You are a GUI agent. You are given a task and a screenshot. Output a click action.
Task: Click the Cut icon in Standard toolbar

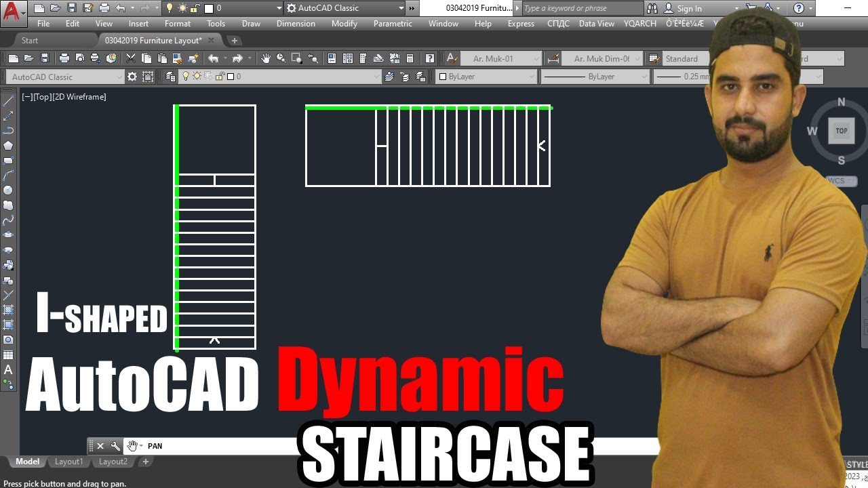[130, 59]
